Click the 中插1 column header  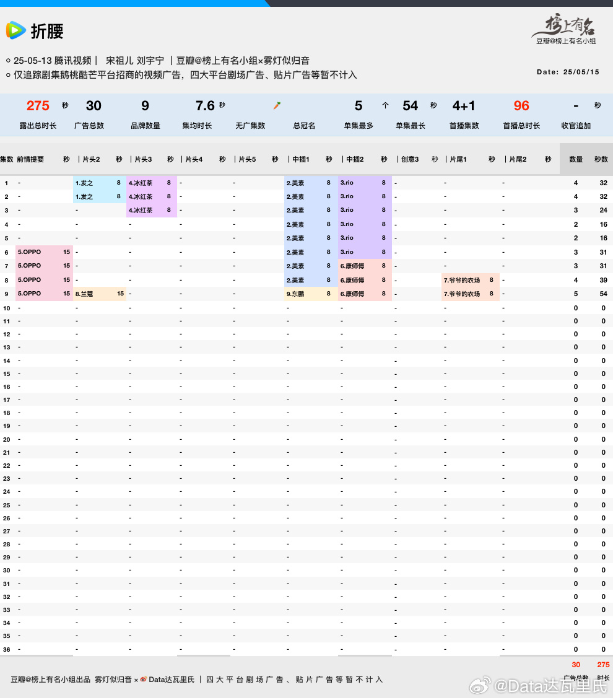click(x=301, y=159)
